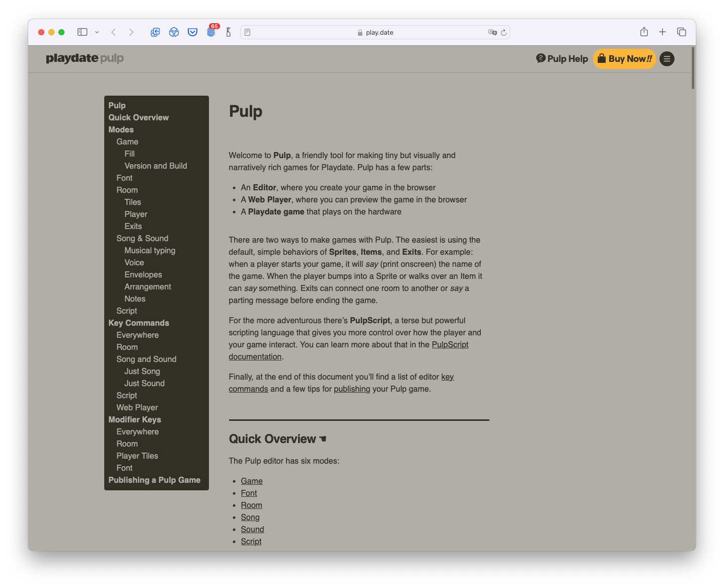Open the hamburger menu button
Screen dimensions: 724x588
click(x=667, y=59)
